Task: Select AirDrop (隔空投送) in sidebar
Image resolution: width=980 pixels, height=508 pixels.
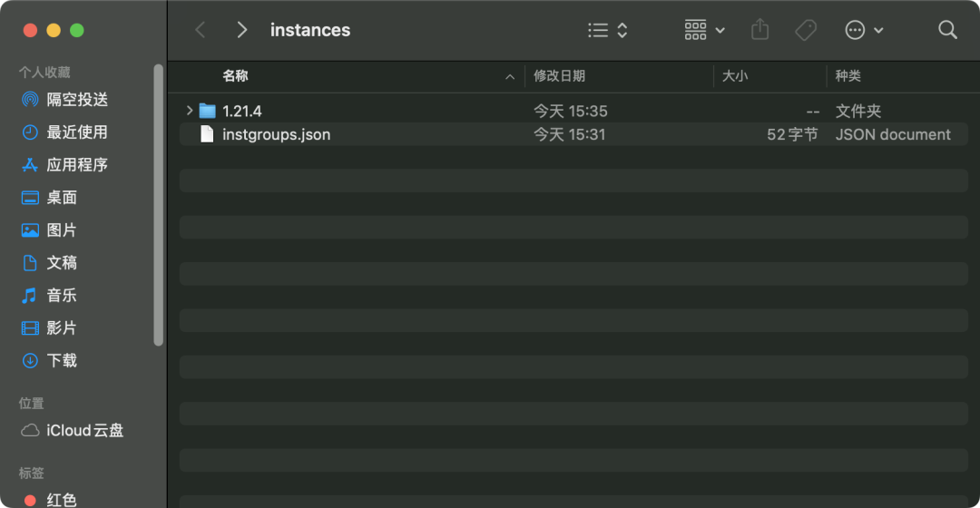Action: pyautogui.click(x=77, y=100)
